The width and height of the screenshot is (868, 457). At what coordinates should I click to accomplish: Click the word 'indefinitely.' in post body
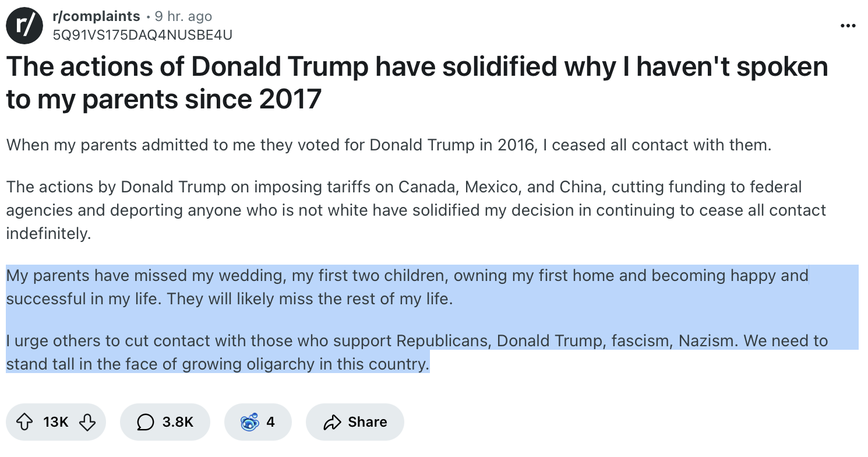[x=49, y=234]
